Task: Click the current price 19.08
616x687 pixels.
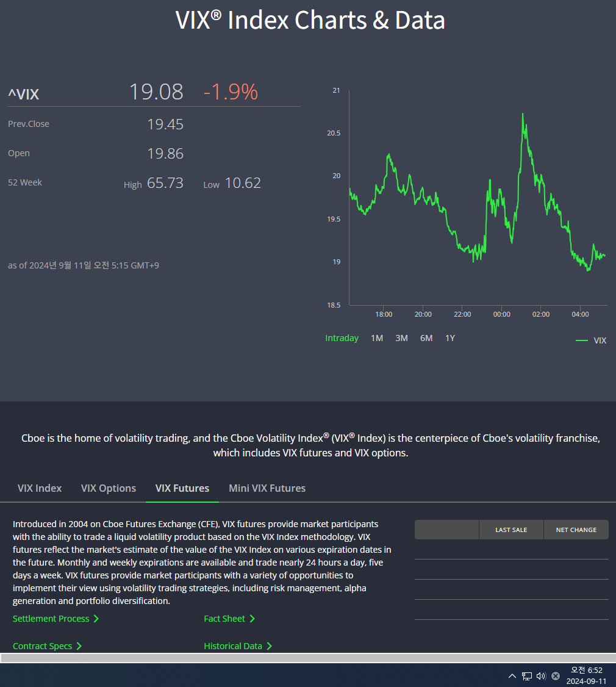Action: point(156,92)
